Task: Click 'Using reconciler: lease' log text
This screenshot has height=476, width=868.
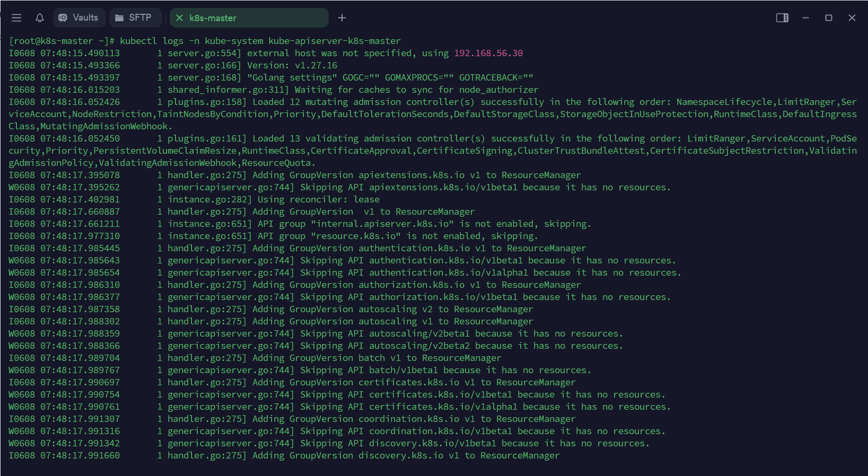Action: pyautogui.click(x=319, y=199)
